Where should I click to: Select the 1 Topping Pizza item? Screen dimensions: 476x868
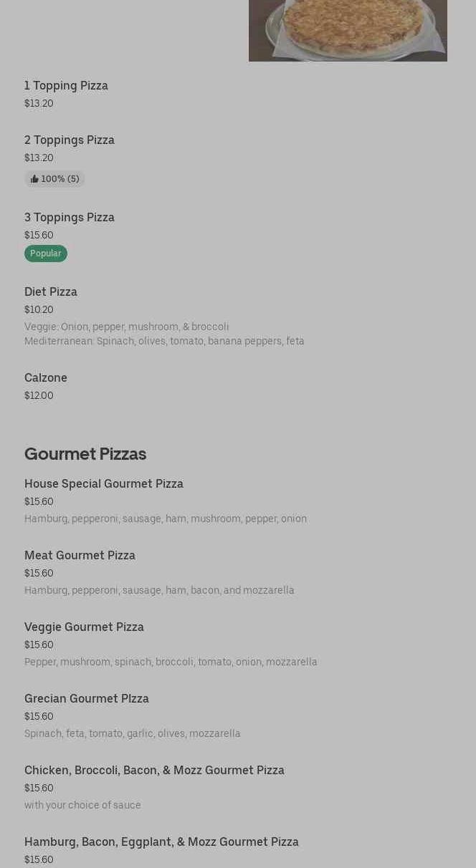tap(66, 86)
